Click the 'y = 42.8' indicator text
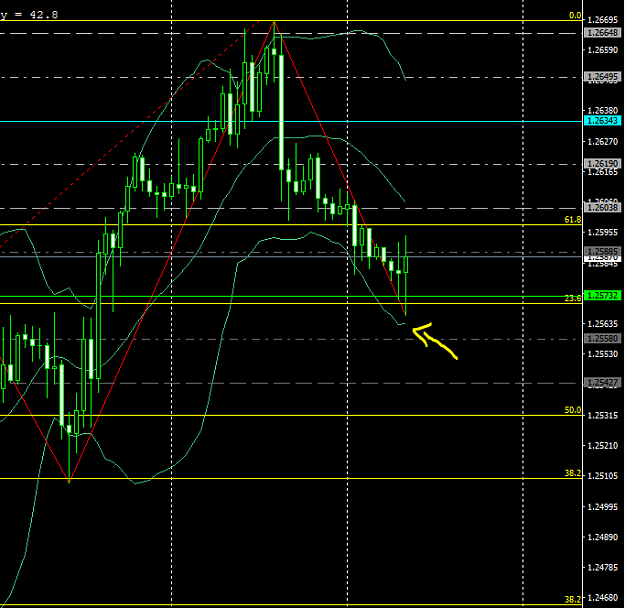 [x=29, y=15]
